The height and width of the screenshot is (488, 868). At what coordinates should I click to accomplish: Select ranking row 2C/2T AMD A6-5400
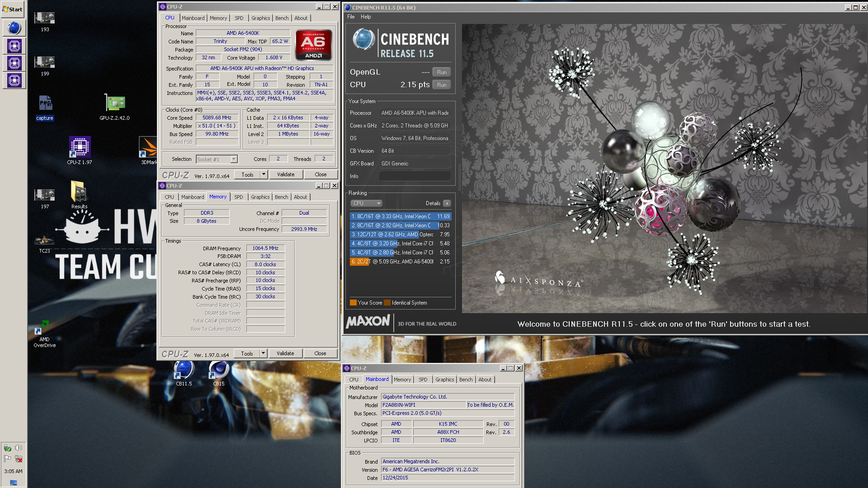point(401,262)
